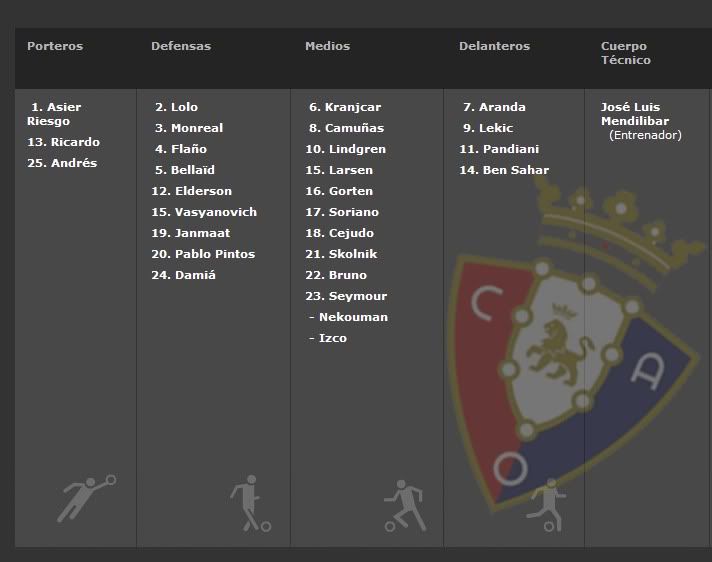Open midfielder 6. Kranjcar
Screen dimensions: 712x562
pyautogui.click(x=345, y=107)
